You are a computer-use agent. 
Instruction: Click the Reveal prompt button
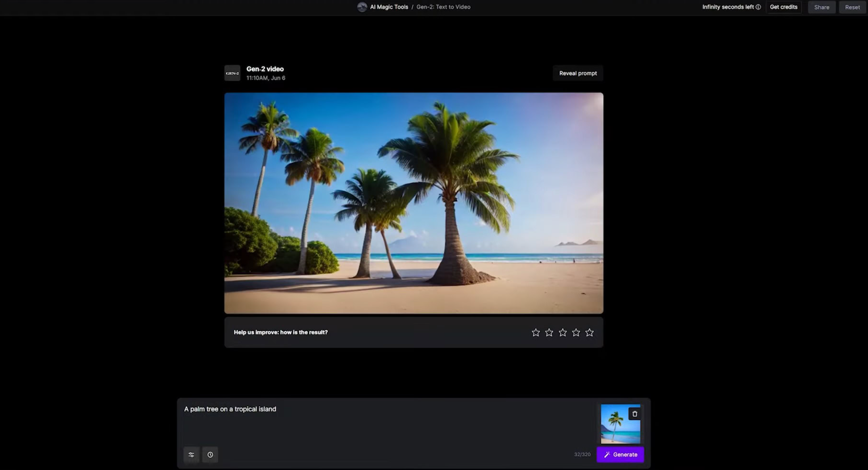point(577,73)
